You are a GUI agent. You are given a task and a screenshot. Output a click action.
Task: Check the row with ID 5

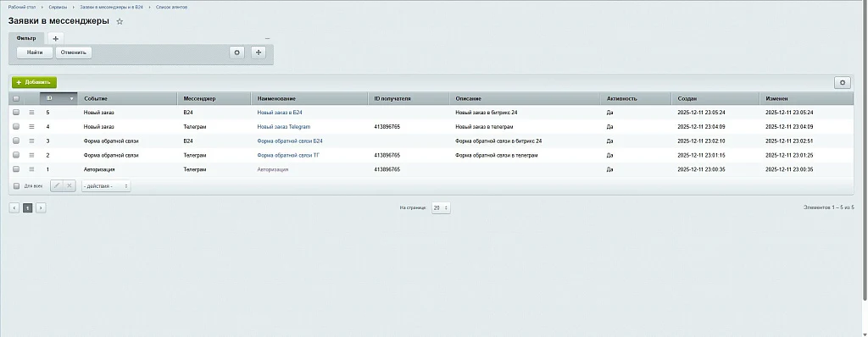coord(16,113)
